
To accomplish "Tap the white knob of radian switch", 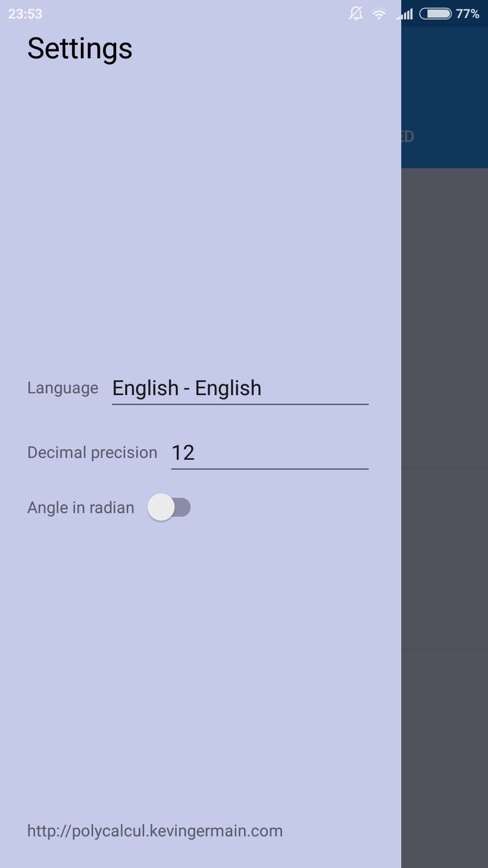I will pos(161,507).
